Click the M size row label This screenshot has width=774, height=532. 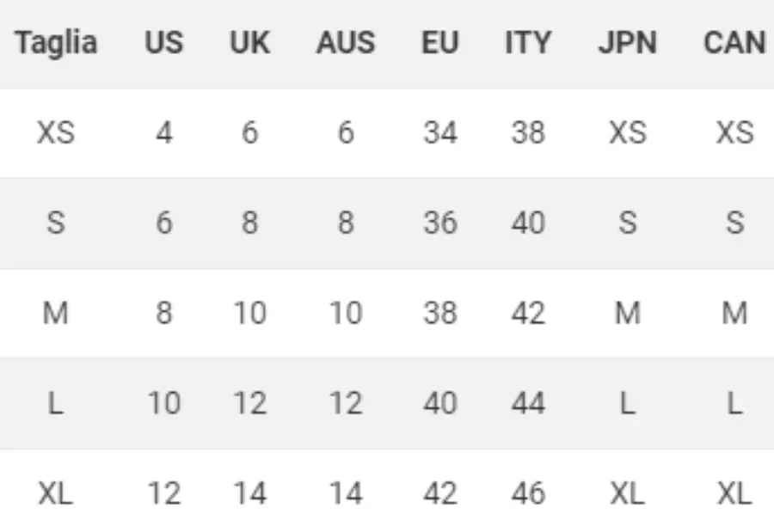(56, 313)
